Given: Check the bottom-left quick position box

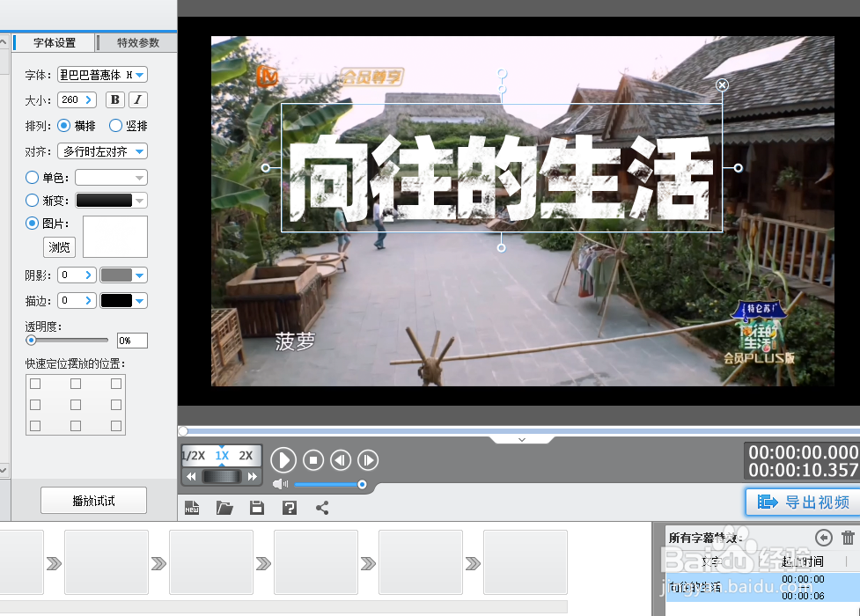Looking at the screenshot, I should coord(35,426).
